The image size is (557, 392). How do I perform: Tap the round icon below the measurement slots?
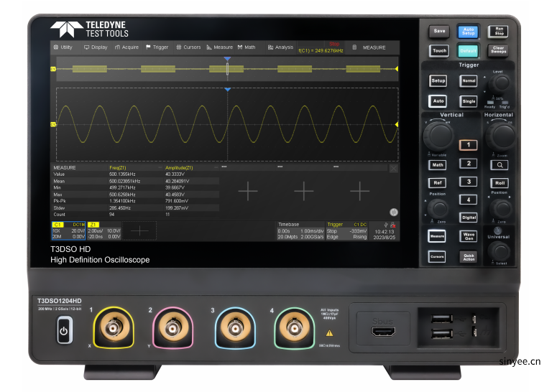pyautogui.click(x=393, y=212)
